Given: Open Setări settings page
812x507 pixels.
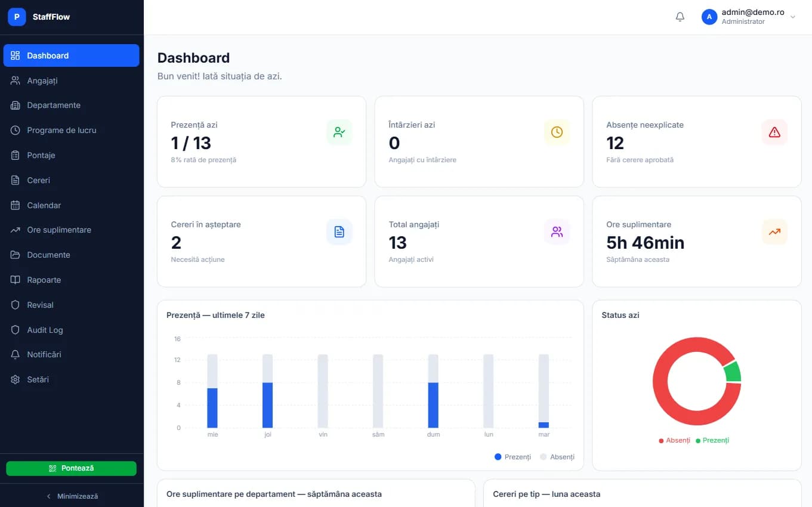Looking at the screenshot, I should click(72, 379).
